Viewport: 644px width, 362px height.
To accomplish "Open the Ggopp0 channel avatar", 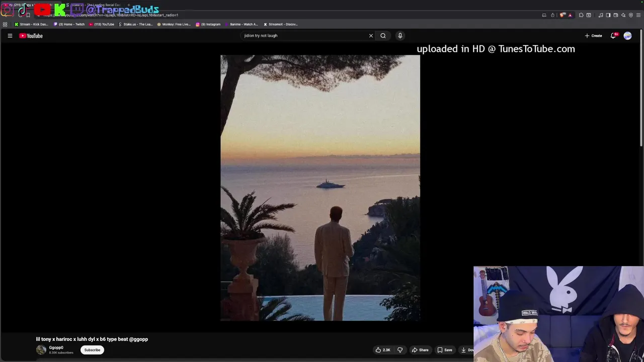I will click(x=41, y=350).
